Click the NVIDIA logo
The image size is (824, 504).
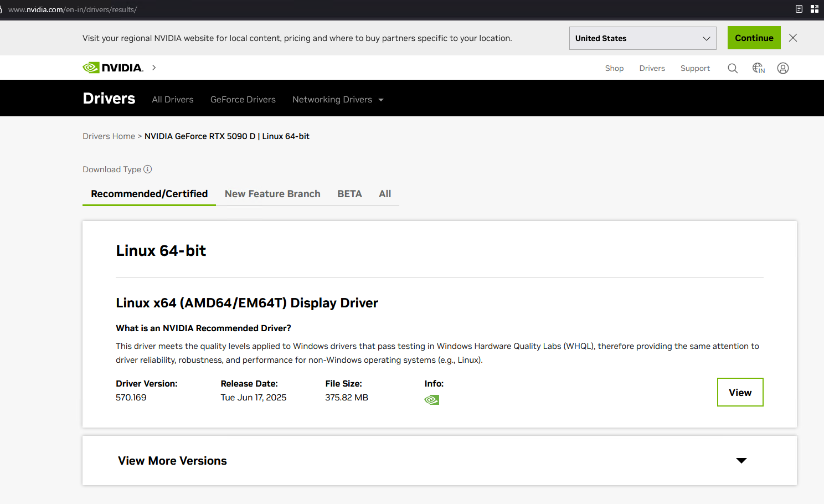(113, 68)
